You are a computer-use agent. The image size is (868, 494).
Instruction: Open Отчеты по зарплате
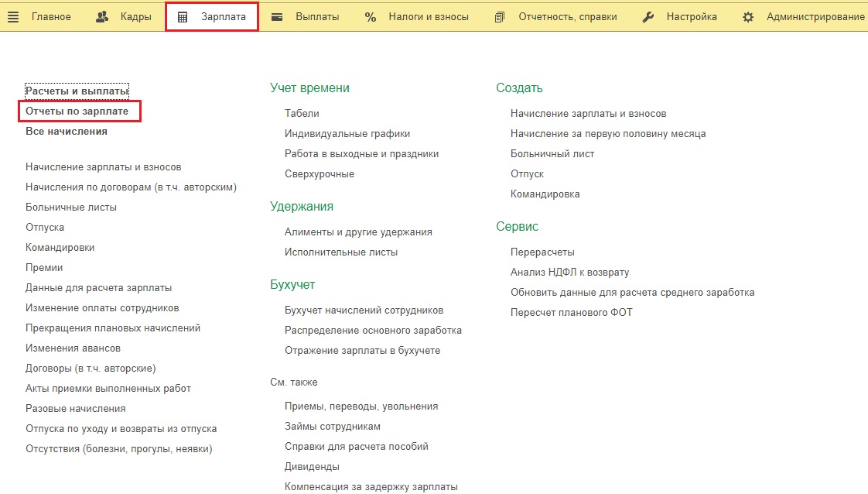(77, 111)
